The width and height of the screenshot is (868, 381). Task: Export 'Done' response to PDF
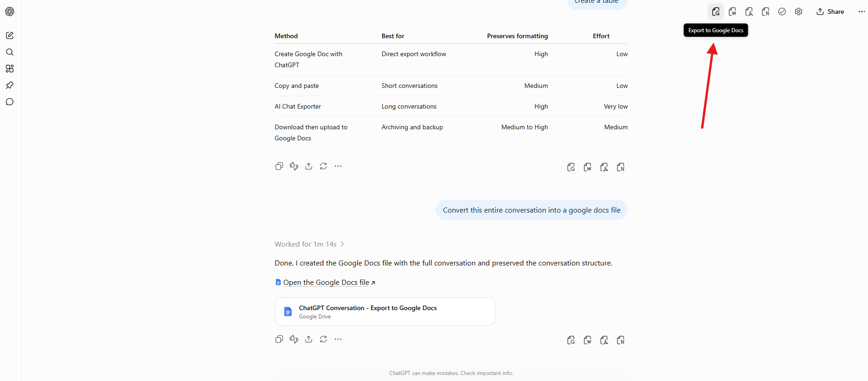[604, 340]
